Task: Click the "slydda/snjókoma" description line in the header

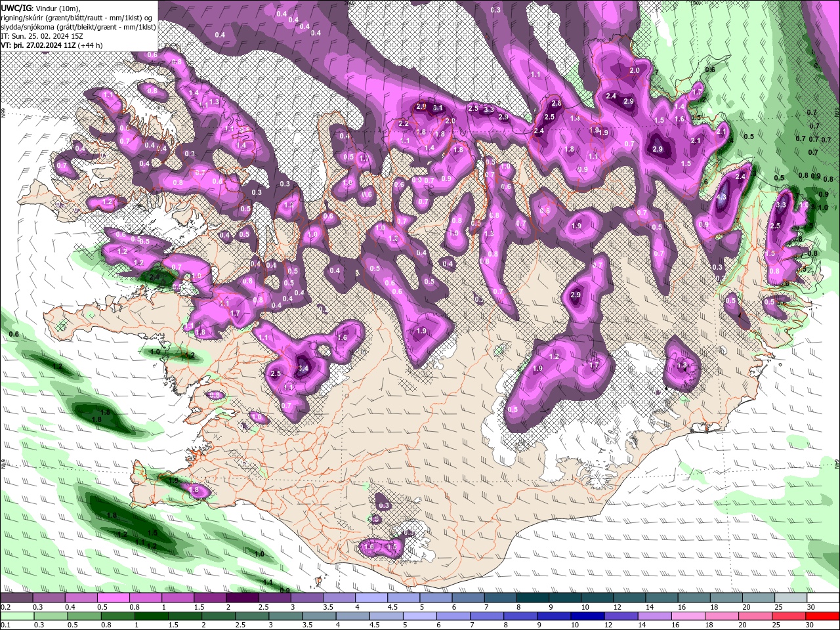Action: [77, 26]
